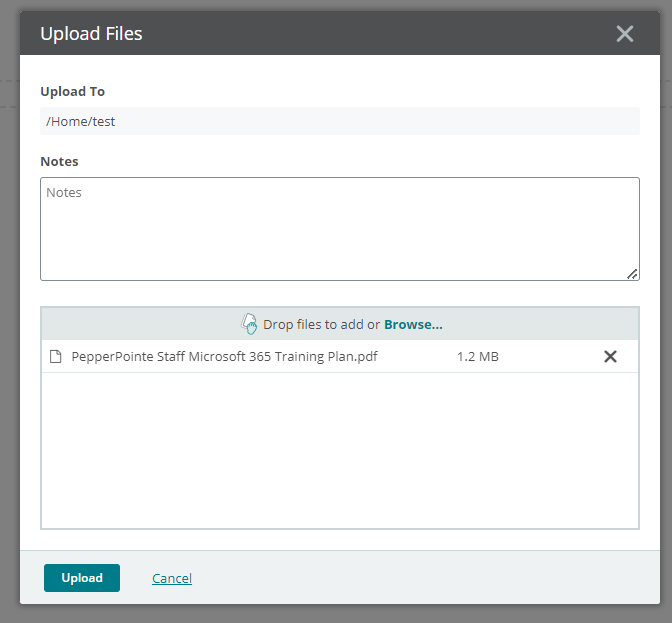The height and width of the screenshot is (623, 672).
Task: Grab the Notes box resize handle
Action: tap(632, 273)
